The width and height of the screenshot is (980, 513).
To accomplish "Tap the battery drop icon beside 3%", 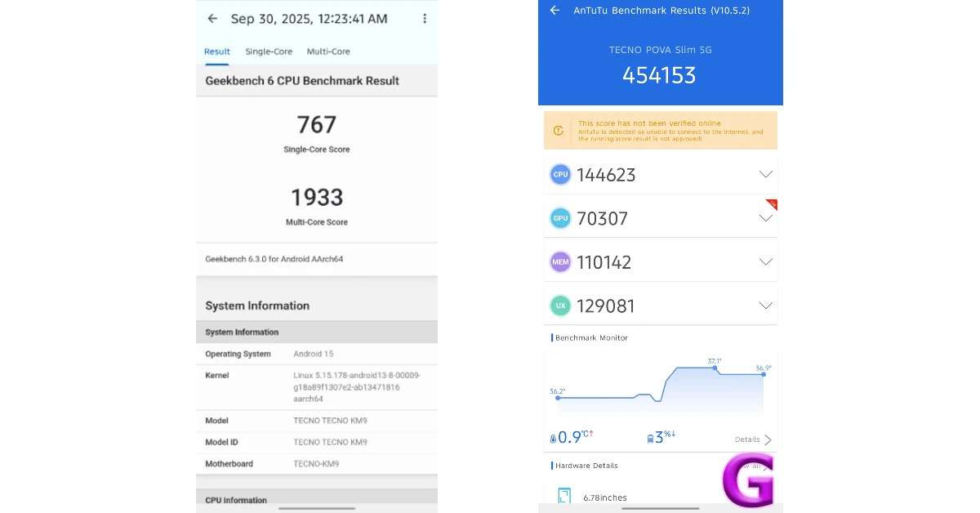I will click(650, 439).
